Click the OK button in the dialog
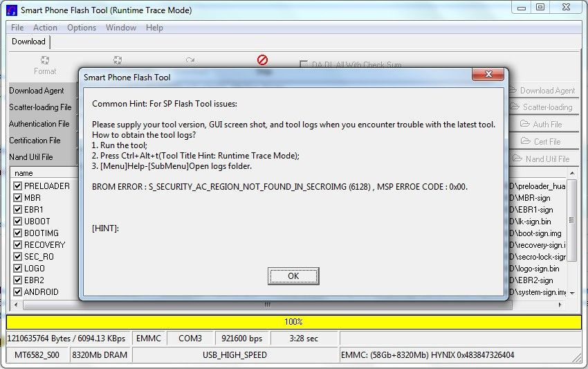 [x=293, y=276]
